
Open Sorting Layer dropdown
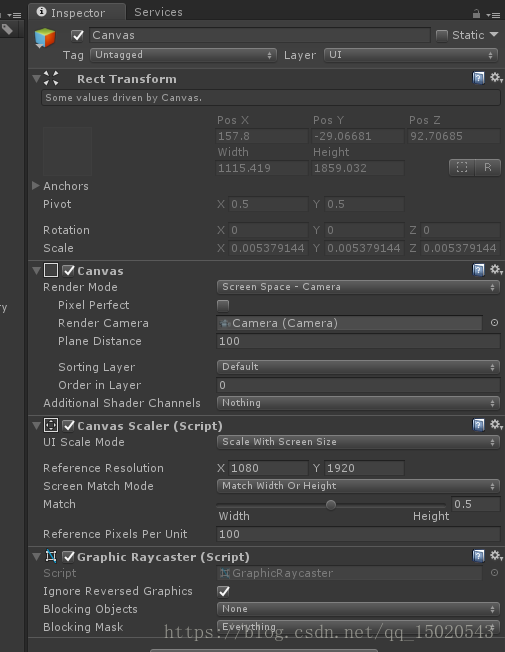[358, 367]
